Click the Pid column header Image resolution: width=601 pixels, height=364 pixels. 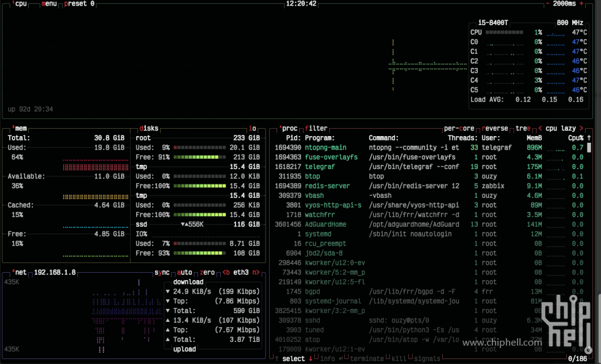click(x=294, y=138)
